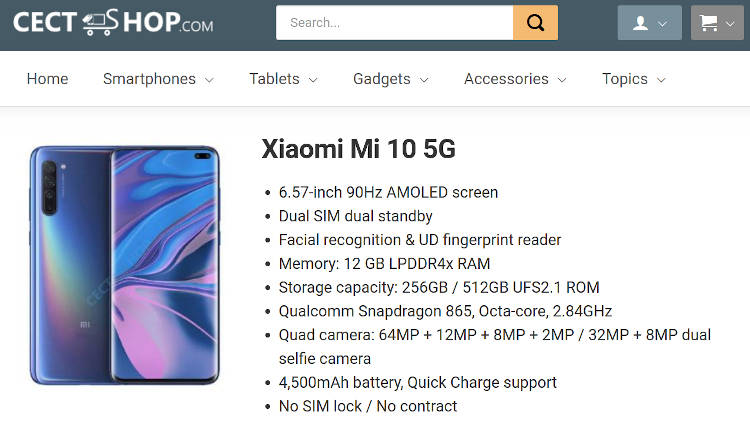The height and width of the screenshot is (424, 750).
Task: Go to the Home page
Action: point(47,78)
